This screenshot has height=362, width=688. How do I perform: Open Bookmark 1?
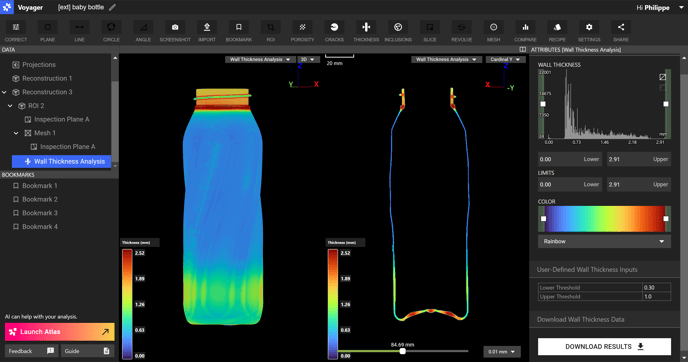39,186
